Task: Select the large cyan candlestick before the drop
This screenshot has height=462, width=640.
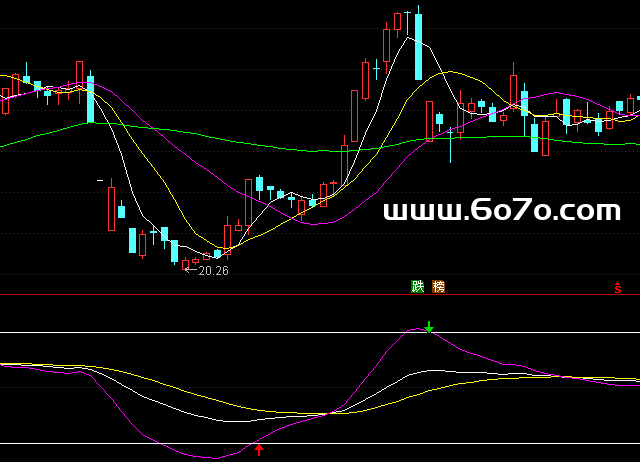Action: point(90,98)
